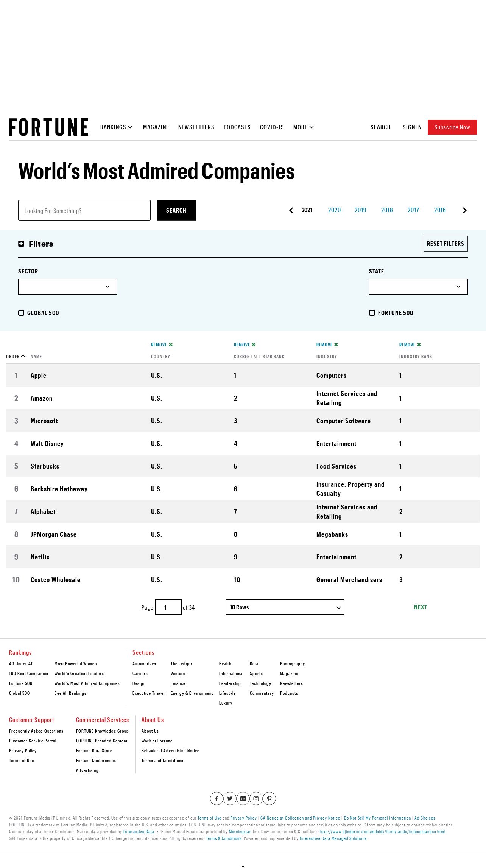Click the black Search button
Image resolution: width=486 pixels, height=868 pixels.
click(x=176, y=210)
